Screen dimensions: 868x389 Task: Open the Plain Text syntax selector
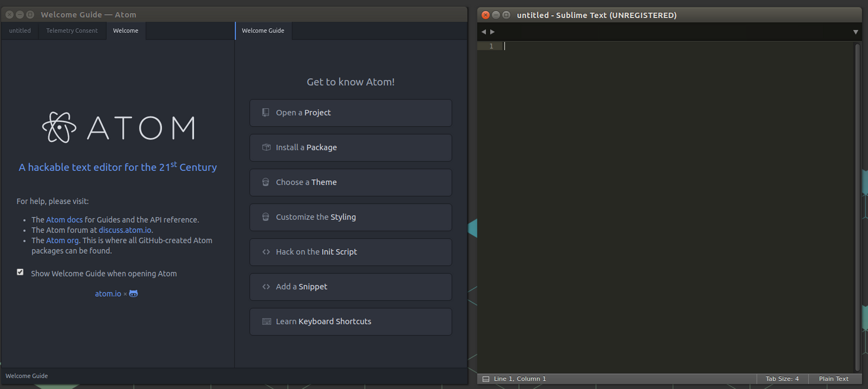834,379
